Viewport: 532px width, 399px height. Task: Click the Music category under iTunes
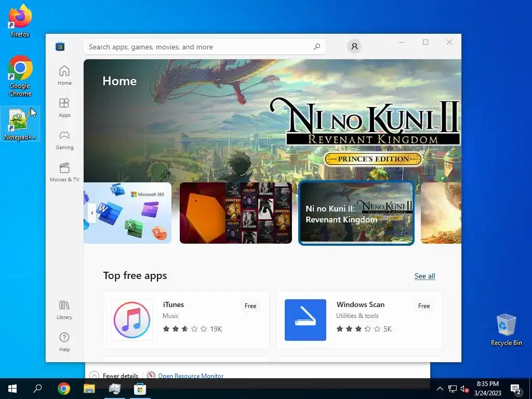(x=170, y=316)
